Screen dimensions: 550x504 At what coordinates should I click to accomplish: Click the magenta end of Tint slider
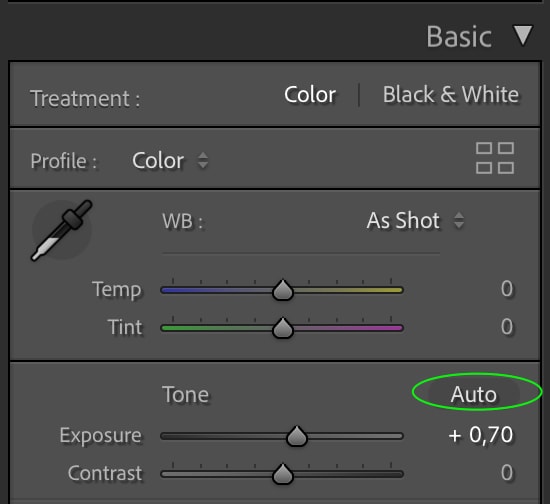(x=395, y=328)
